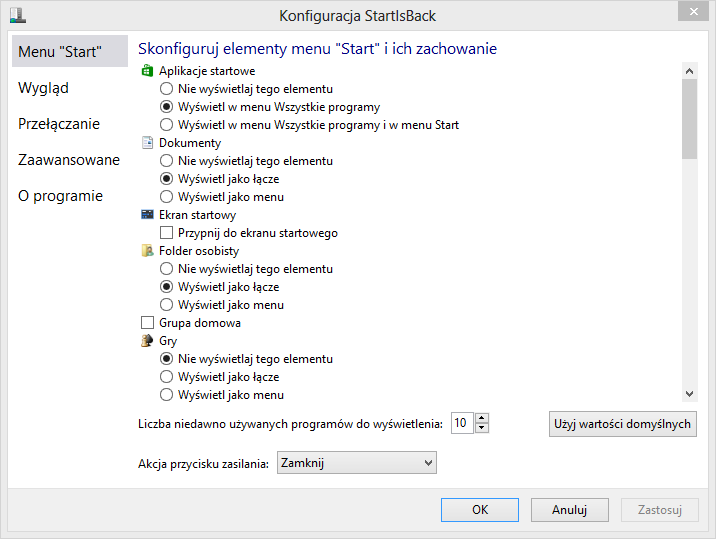Click the recent programs number field showing 10
The height and width of the screenshot is (539, 716).
point(462,423)
